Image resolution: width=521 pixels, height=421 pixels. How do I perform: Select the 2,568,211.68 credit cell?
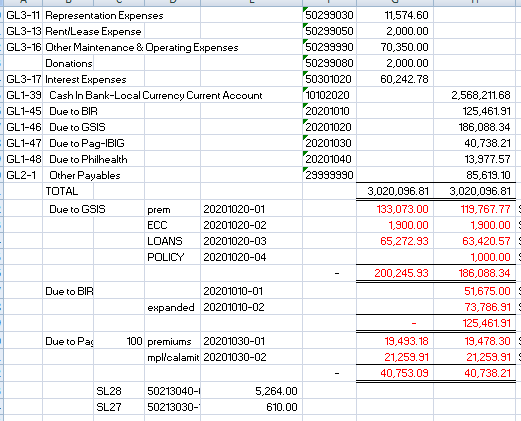[x=474, y=95]
